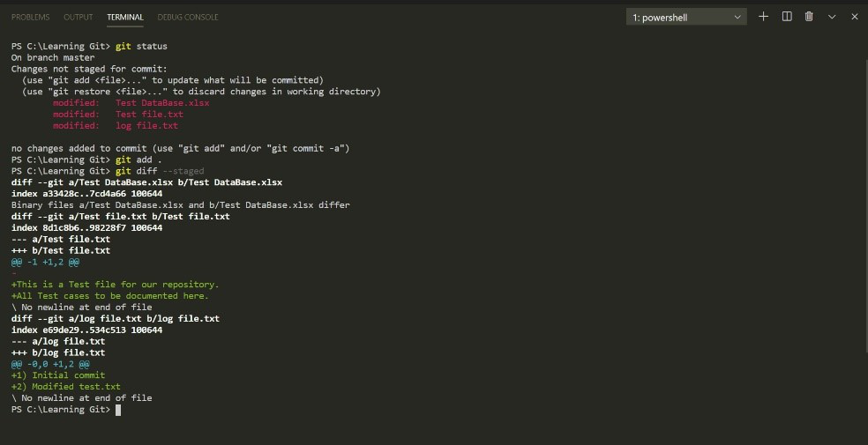Click the red 'Test file.txt' modified entry
This screenshot has width=868, height=445.
point(149,115)
